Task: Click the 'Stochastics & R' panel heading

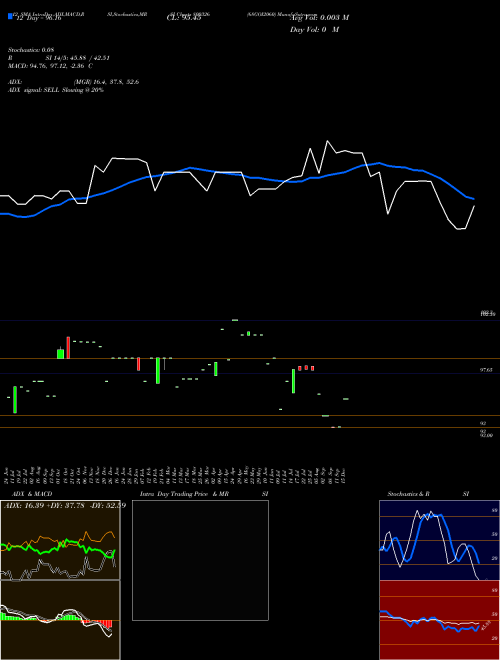Action: point(408,494)
